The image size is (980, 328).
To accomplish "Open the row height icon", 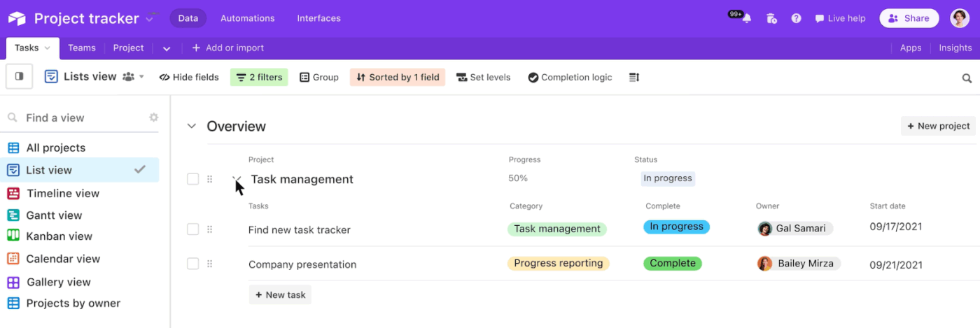I will pyautogui.click(x=634, y=78).
